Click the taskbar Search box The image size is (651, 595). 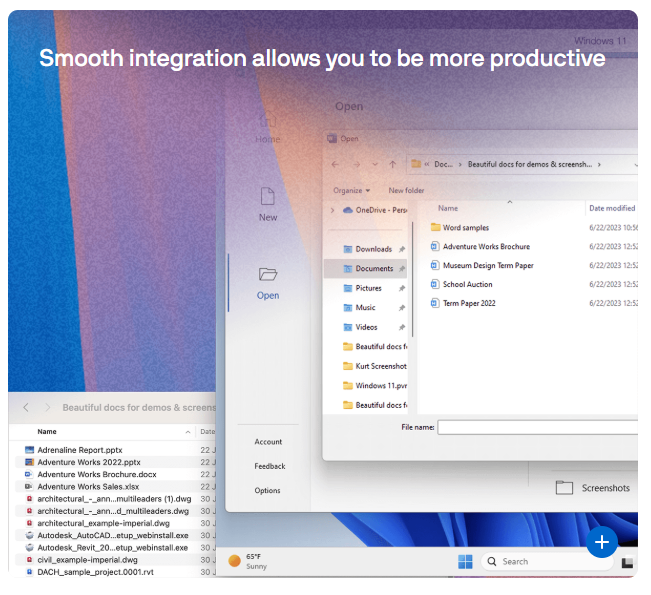[547, 562]
